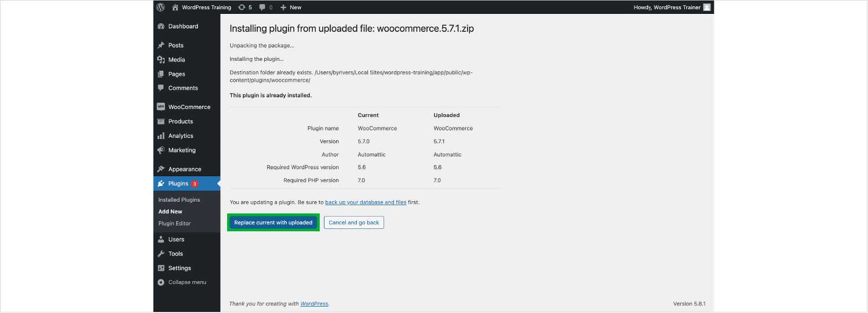Viewport: 868px width, 313px height.
Task: Click the Marketing megaphone icon
Action: [161, 150]
